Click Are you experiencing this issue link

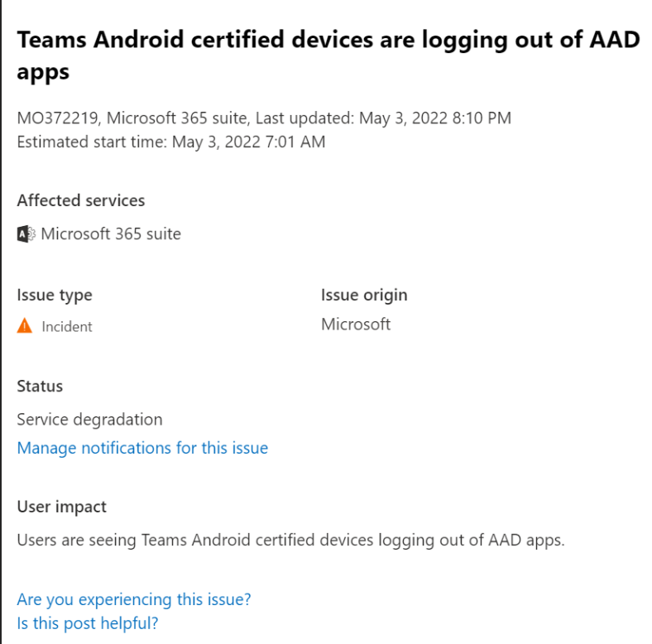[x=134, y=599]
